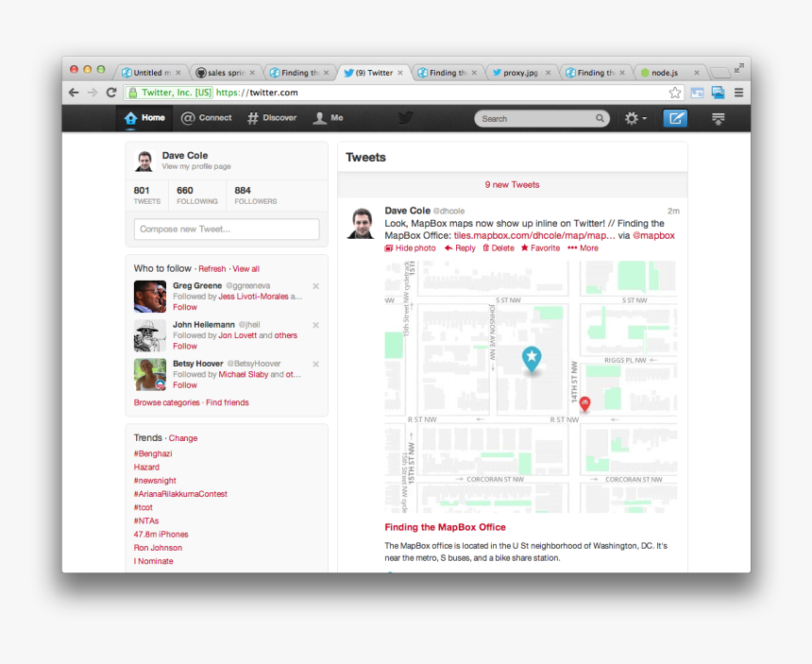Switch to the sales sprint browser tab

pos(226,73)
